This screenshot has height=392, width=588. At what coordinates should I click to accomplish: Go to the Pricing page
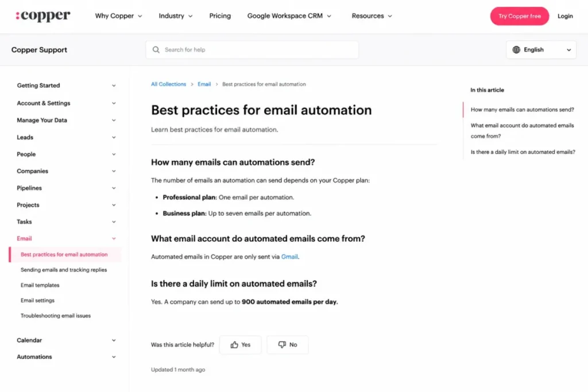[x=220, y=16]
